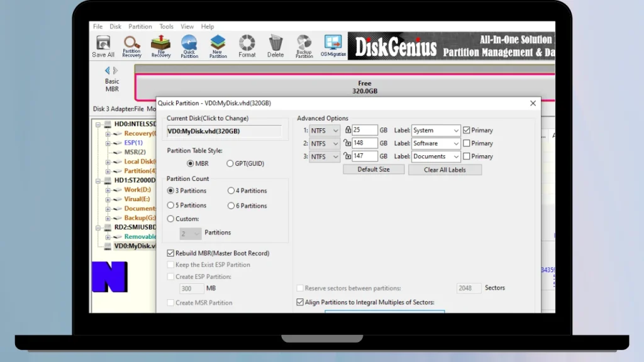Select Backup(G:) in the disk tree

[x=140, y=218]
